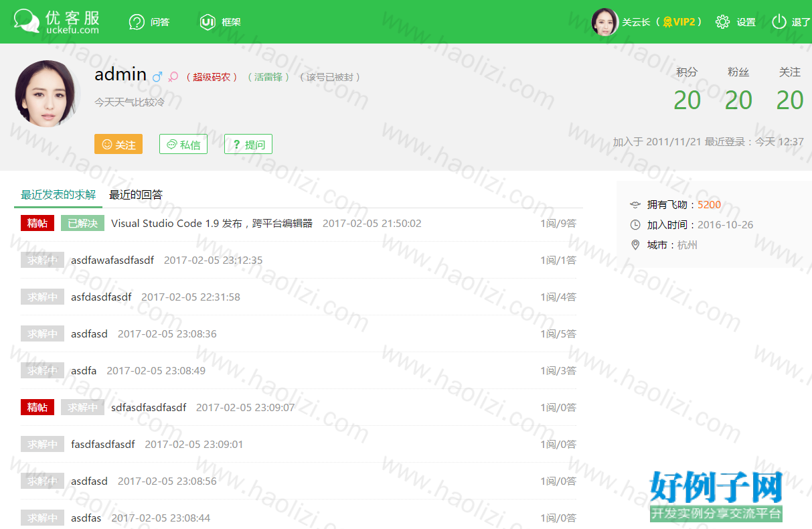The height and width of the screenshot is (529, 812).
Task: Follow admin with 关注 button
Action: click(x=118, y=144)
